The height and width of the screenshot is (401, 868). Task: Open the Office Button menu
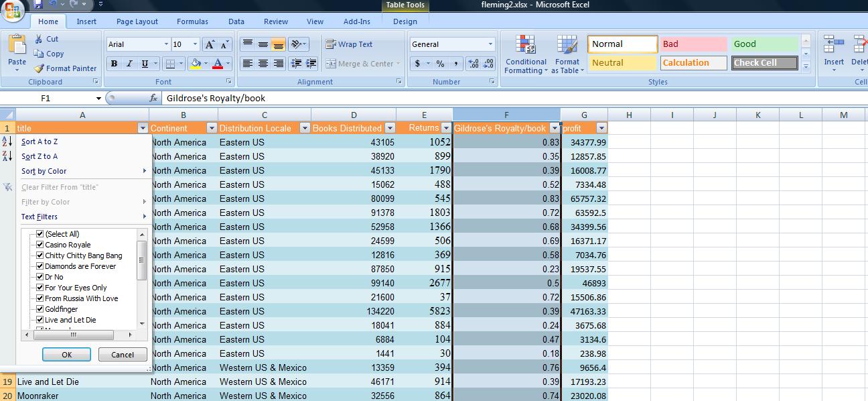pyautogui.click(x=13, y=9)
